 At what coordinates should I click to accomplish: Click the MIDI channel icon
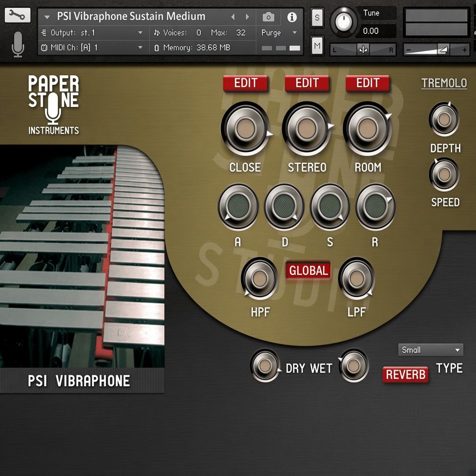click(44, 48)
